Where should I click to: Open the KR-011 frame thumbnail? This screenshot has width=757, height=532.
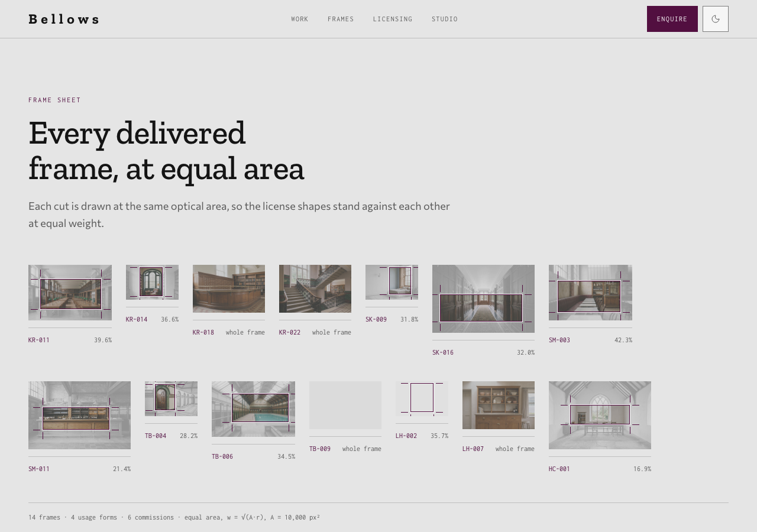click(x=70, y=293)
